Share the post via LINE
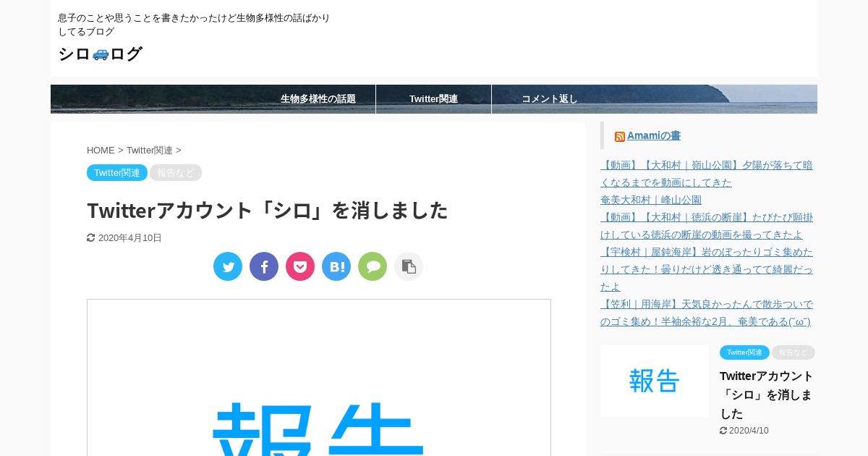868x456 pixels. (373, 266)
